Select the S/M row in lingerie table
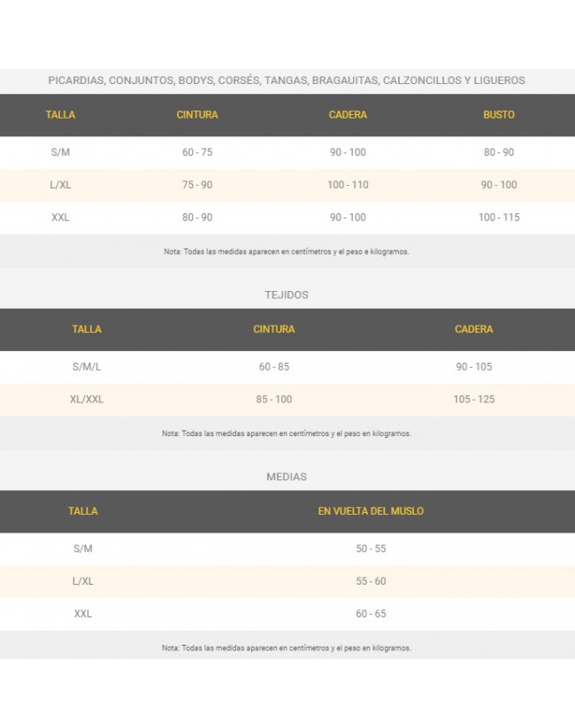575x728 pixels. (60, 152)
